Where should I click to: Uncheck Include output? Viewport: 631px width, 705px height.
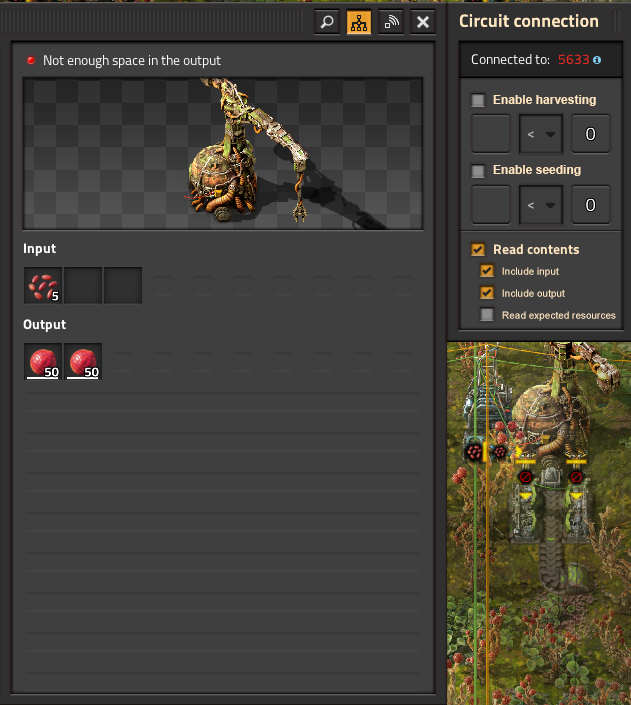coord(487,293)
